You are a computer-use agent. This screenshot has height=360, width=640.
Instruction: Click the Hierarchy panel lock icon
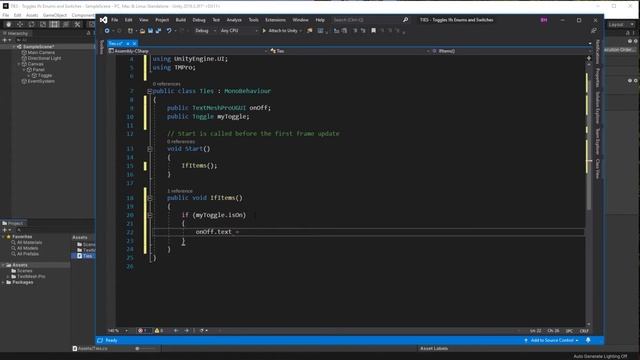89,33
